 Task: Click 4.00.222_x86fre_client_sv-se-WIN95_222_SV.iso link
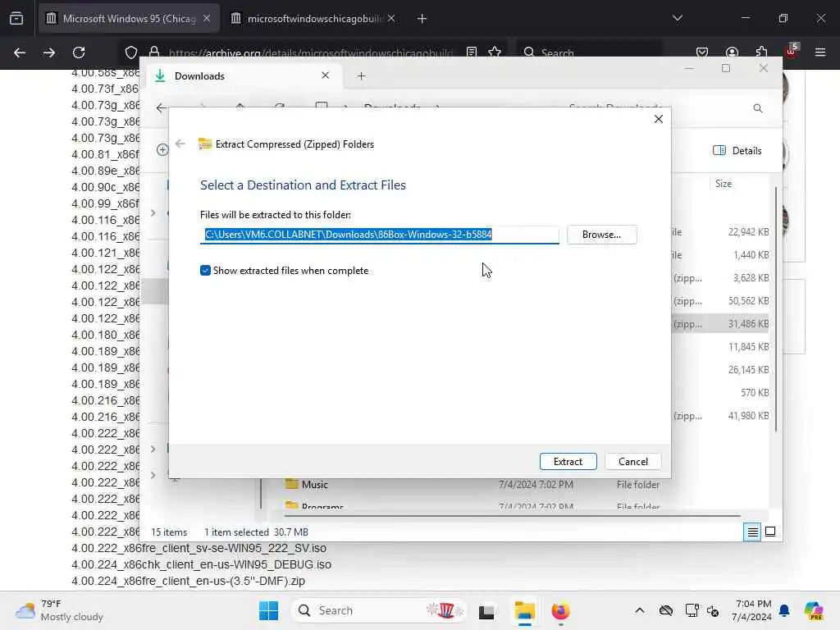pyautogui.click(x=199, y=548)
